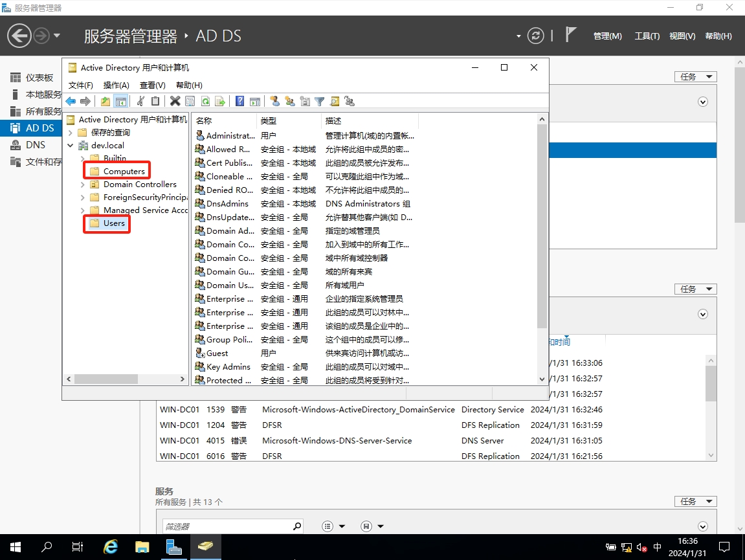The width and height of the screenshot is (745, 560).
Task: Collapse the dev.local domain node
Action: [x=71, y=146]
